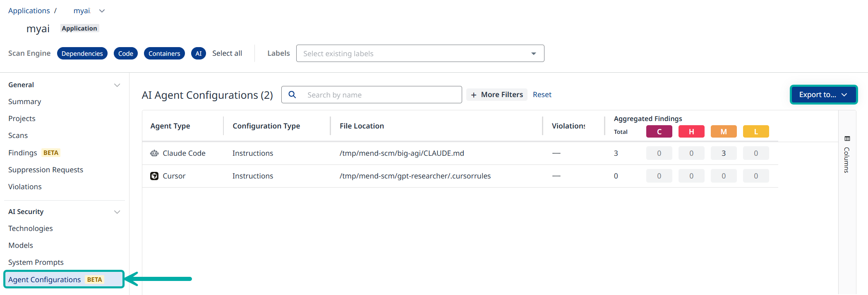Open the Export to dropdown button
Viewport: 868px width, 295px height.
[x=823, y=95]
